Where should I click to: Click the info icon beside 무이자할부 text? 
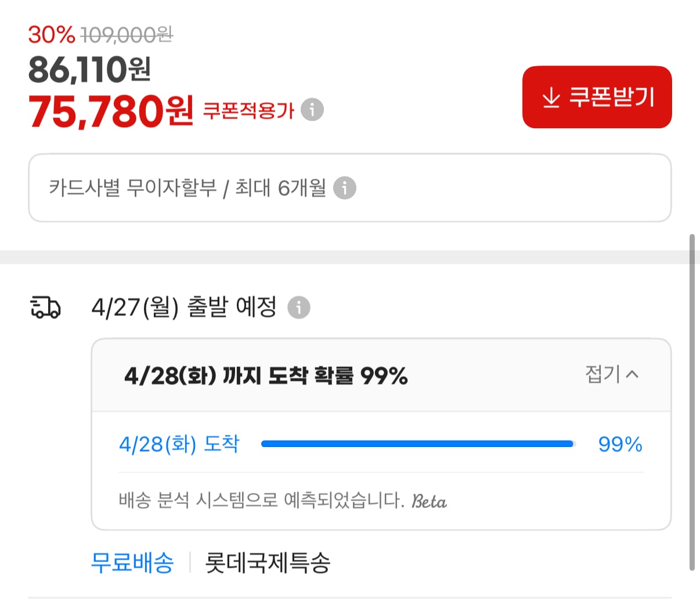click(x=345, y=188)
